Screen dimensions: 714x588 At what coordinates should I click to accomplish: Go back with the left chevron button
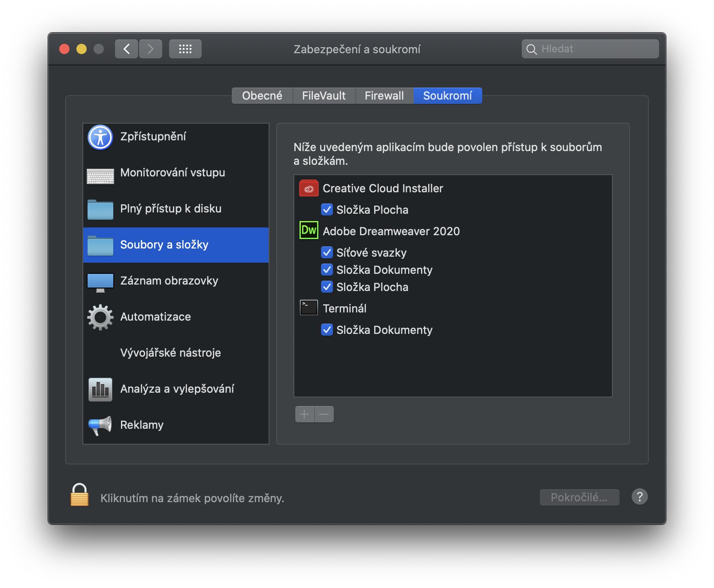click(127, 49)
